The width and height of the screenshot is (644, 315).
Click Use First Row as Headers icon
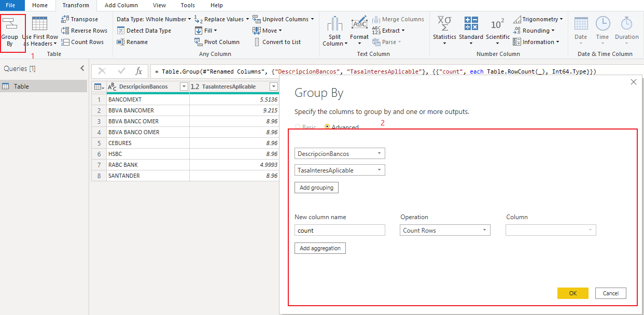coord(40,32)
